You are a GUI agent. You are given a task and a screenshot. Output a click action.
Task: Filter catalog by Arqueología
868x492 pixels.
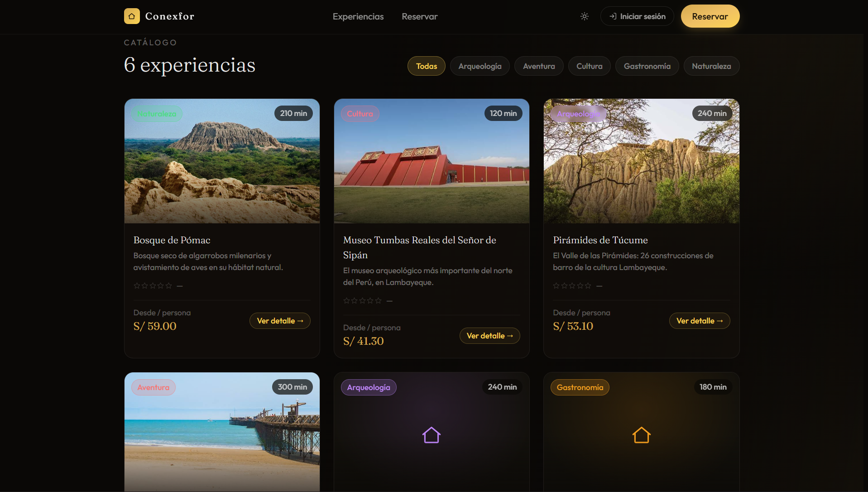coord(480,66)
